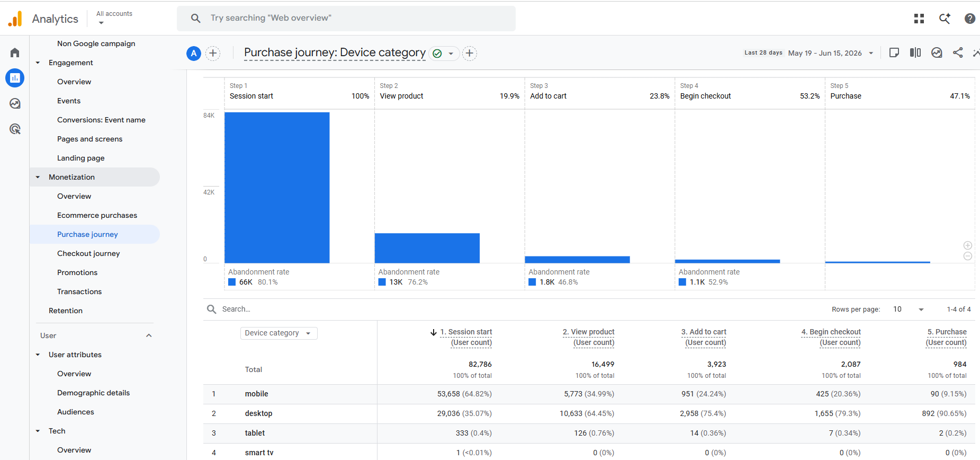Collapse the User attributes section
Image resolution: width=980 pixels, height=460 pixels.
point(38,355)
